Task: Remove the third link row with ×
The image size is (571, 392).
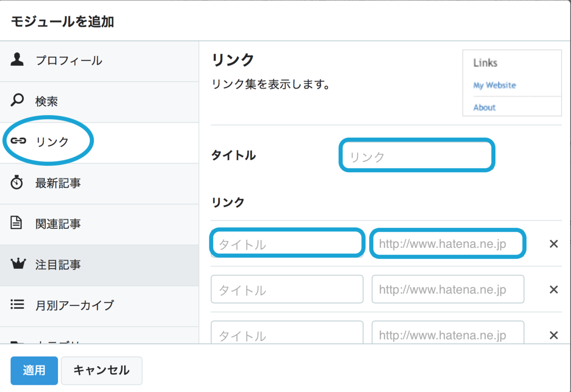Action: 553,335
